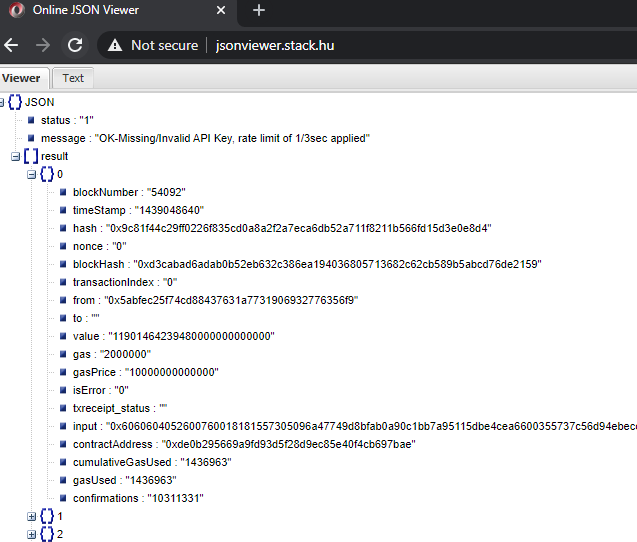Viewport: 637px width, 542px height.
Task: Go back using the browser back arrow
Action: pos(12,45)
